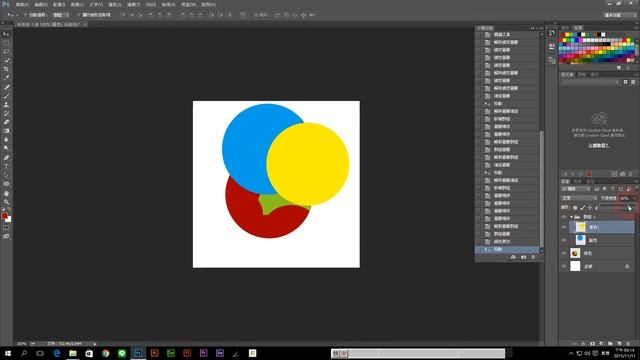Switch Libraries panel to grid view icon
640x360 pixels.
(x=625, y=82)
